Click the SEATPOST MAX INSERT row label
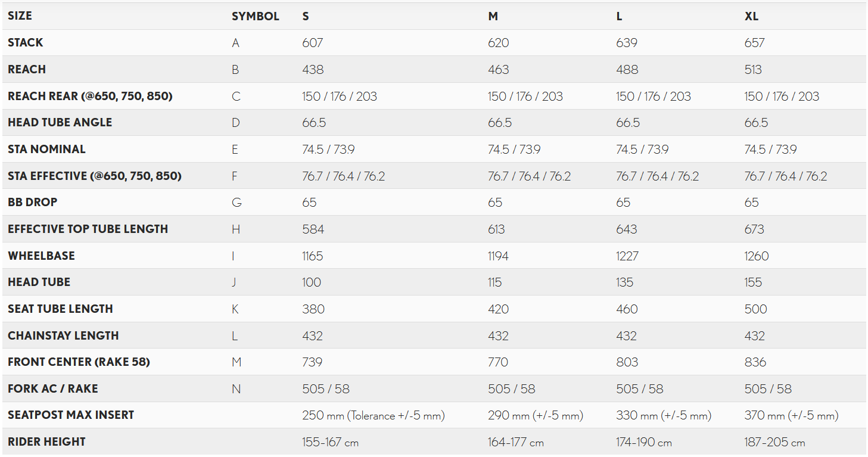The image size is (868, 457). 71,415
